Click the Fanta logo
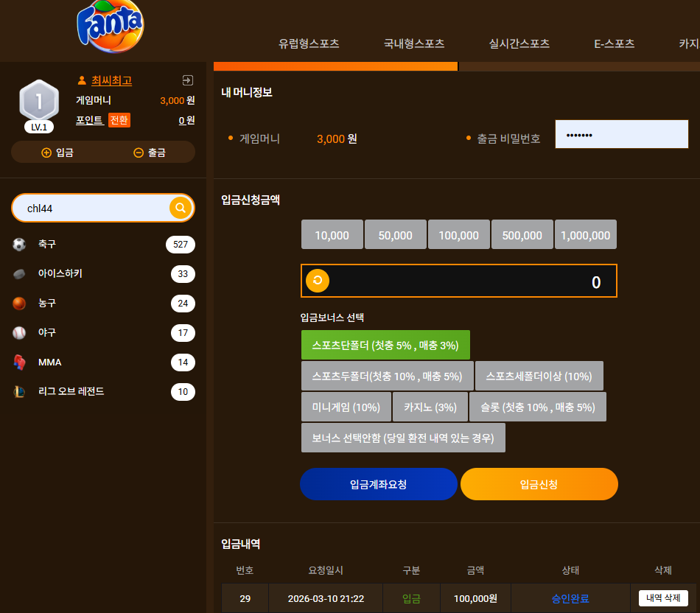This screenshot has height=613, width=700. coord(111,26)
